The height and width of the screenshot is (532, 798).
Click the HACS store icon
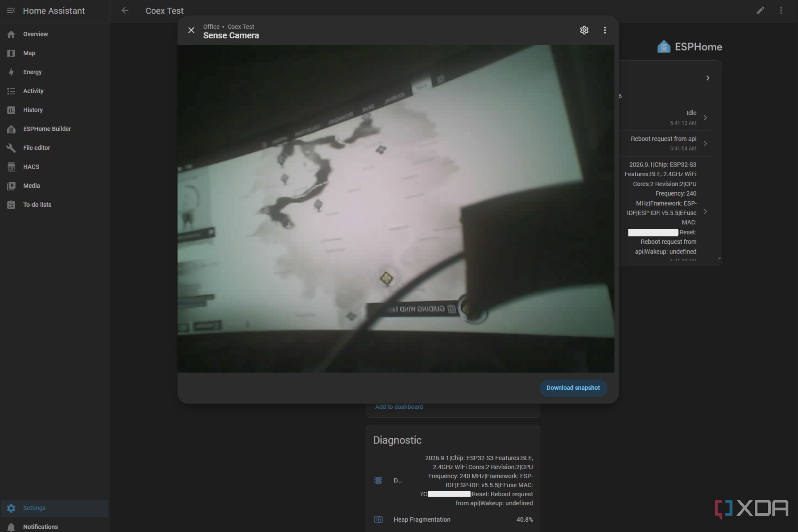pos(11,167)
